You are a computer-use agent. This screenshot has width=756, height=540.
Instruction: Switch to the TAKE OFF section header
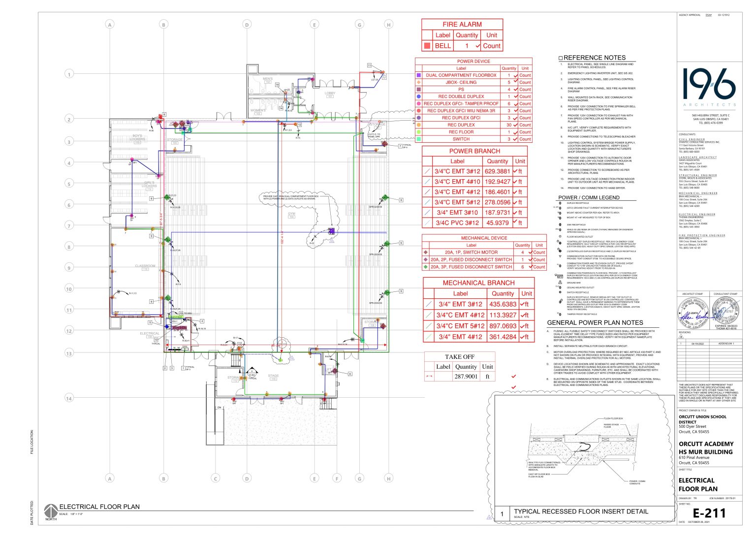point(461,356)
